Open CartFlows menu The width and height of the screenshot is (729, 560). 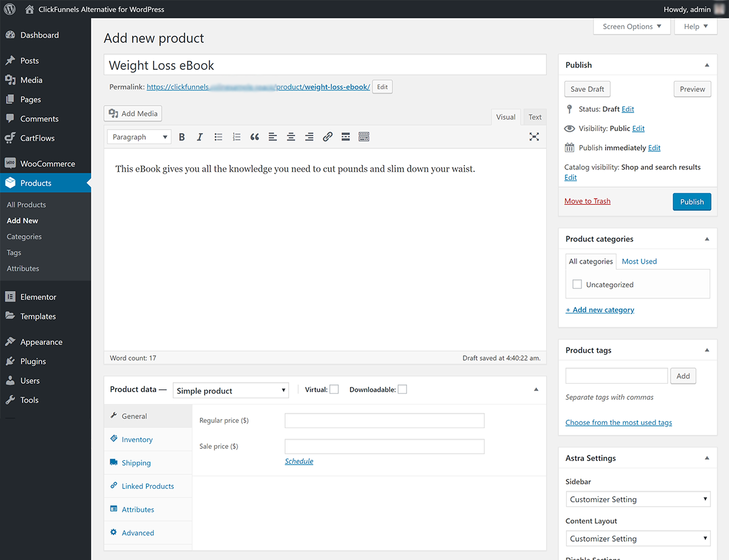[46, 138]
